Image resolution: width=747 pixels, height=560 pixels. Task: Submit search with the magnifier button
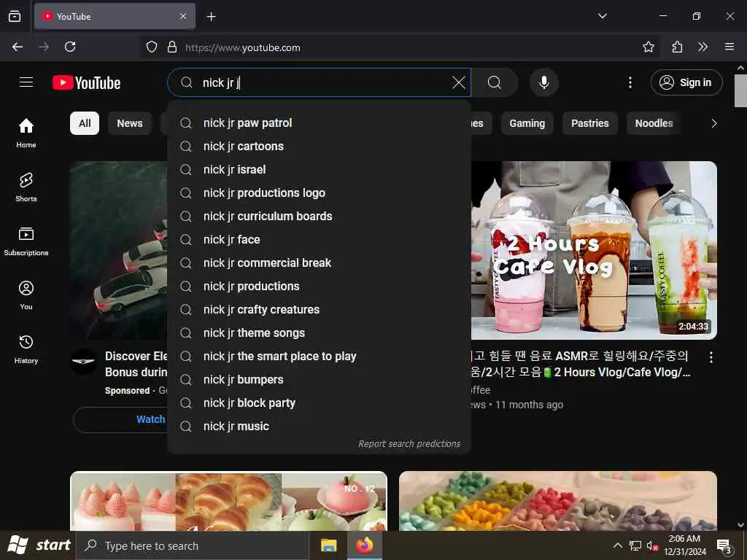(x=495, y=83)
